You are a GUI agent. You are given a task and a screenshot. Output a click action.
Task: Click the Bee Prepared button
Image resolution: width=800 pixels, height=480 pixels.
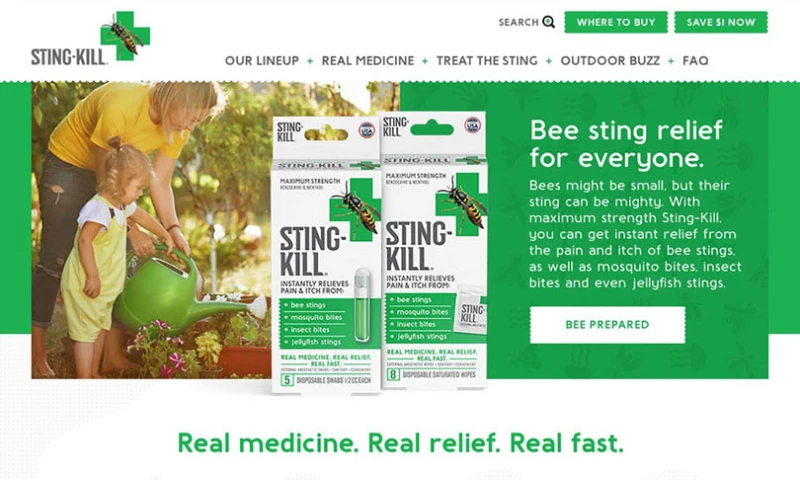tap(607, 325)
